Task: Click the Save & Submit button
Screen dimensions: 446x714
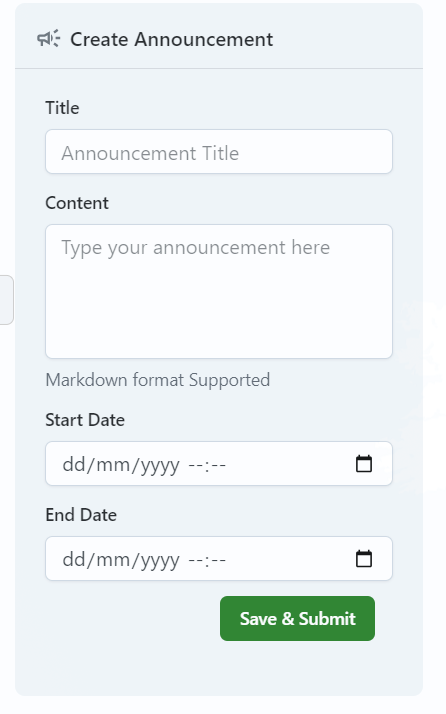Action: point(297,618)
